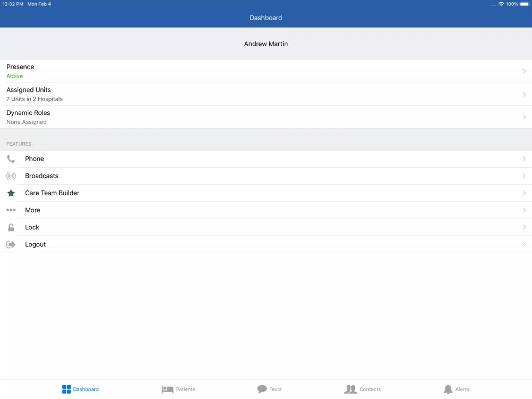Open the Care Team Builder row chevron
Viewport: 532px width, 399px height.
click(524, 193)
